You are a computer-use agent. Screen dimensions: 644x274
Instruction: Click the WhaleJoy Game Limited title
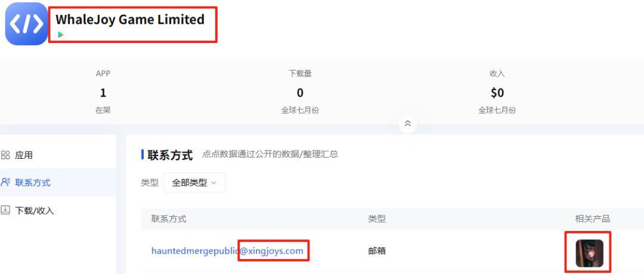pos(130,19)
